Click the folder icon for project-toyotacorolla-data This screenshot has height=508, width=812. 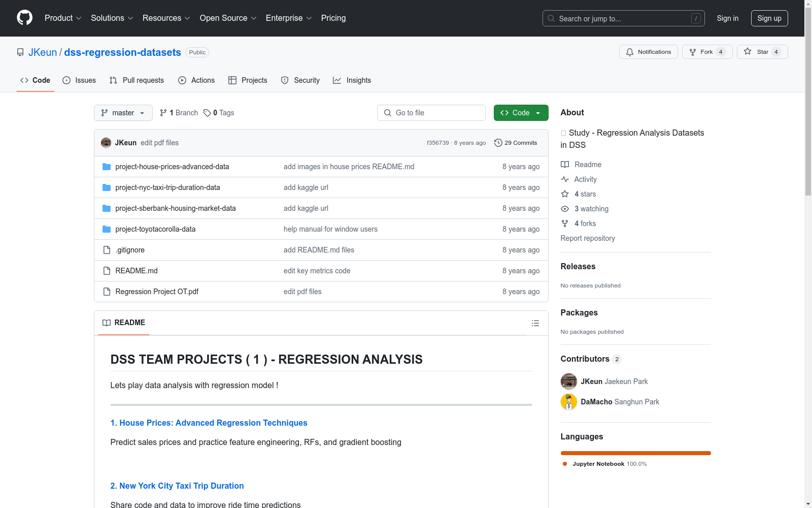point(107,229)
